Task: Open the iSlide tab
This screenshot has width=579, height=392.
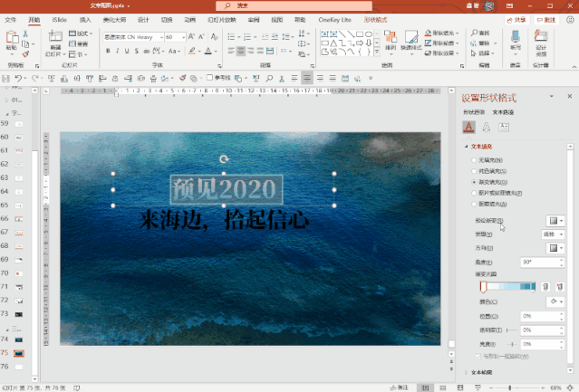Action: tap(60, 20)
